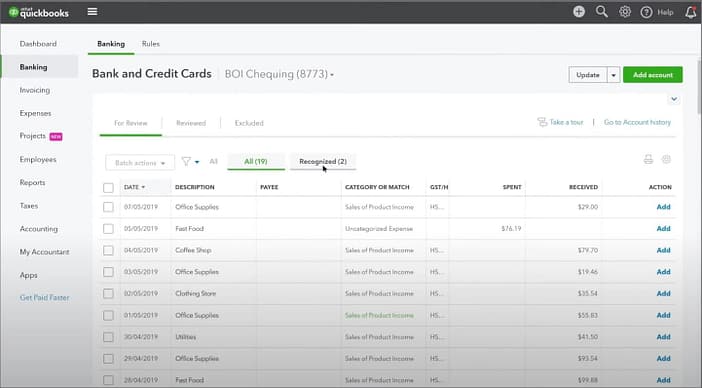
Task: Check the 02/05/2019 Clothing Store row
Action: 108,294
